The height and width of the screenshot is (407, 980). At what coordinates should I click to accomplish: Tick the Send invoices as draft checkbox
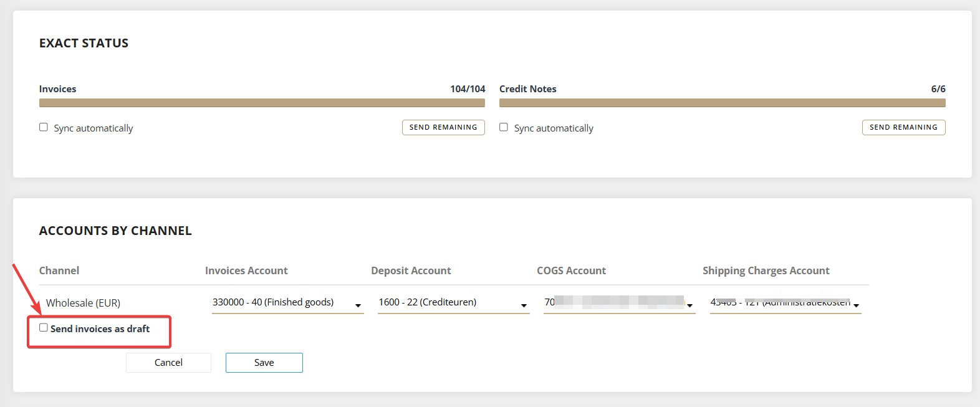tap(44, 328)
